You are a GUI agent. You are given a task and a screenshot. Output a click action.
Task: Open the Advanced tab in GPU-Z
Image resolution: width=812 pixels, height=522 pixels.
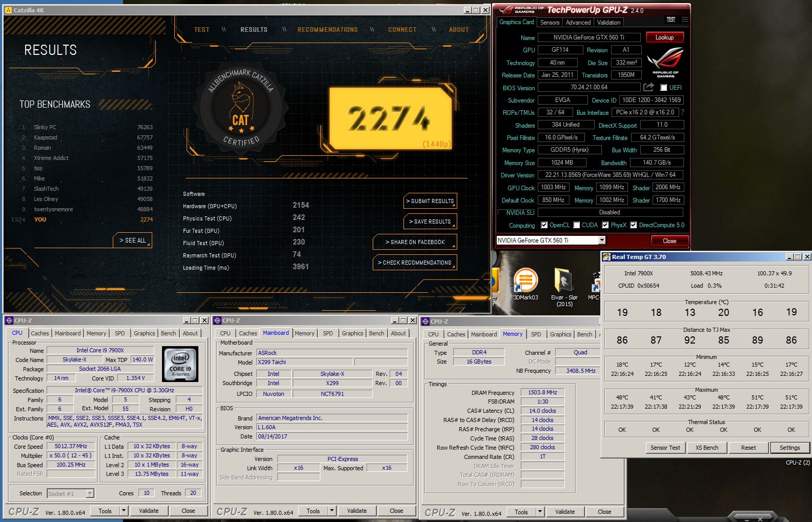click(578, 22)
